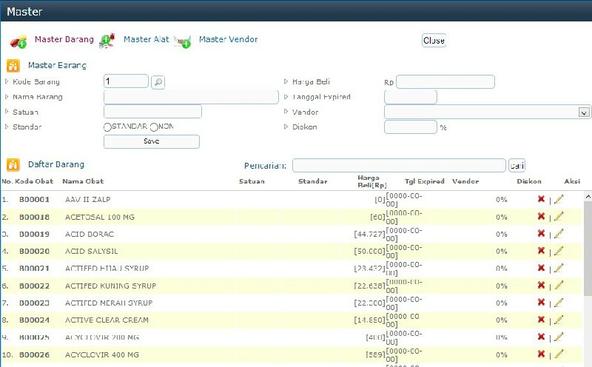Edit ACTIFED KUNING SYRUP with pencil icon
Viewport: 592px width, 367px height.
pos(559,285)
